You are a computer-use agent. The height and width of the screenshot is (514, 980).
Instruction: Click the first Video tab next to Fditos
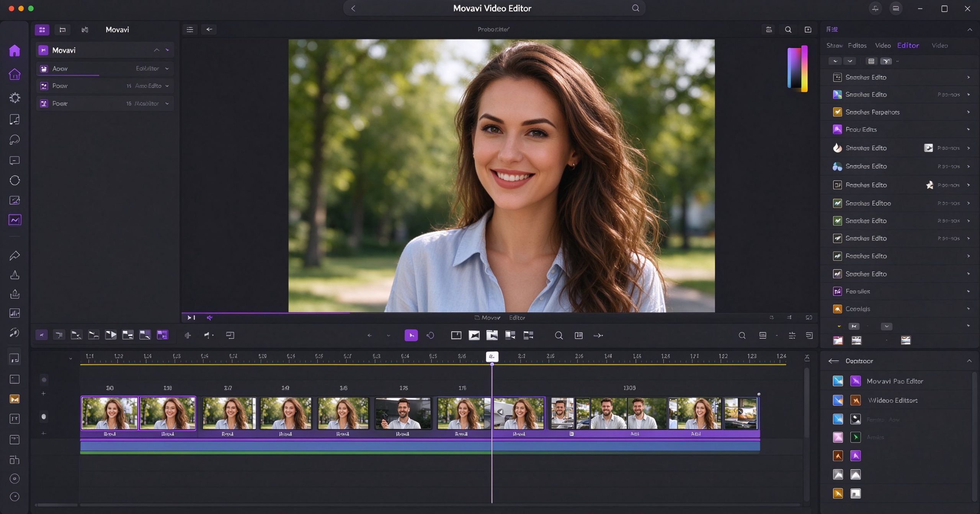pyautogui.click(x=883, y=46)
